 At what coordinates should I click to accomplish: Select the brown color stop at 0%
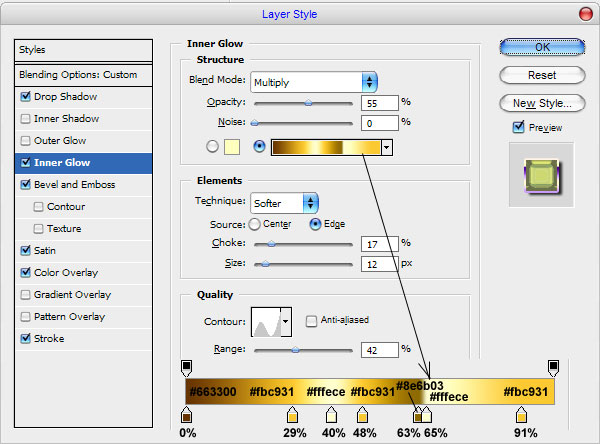click(x=186, y=415)
